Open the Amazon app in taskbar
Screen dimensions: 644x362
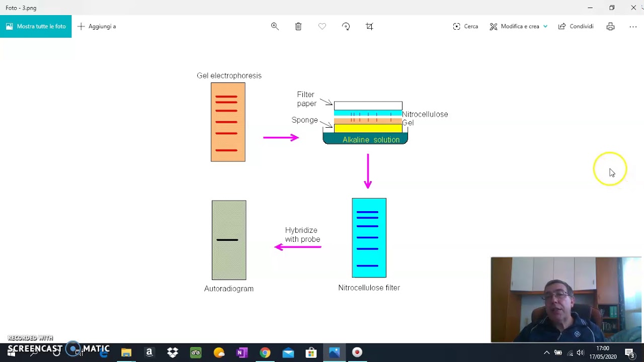pos(149,352)
